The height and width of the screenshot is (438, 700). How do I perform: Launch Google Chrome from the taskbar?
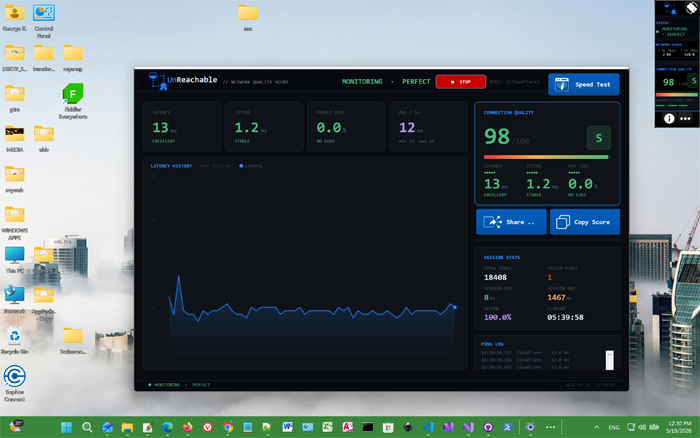[228, 427]
